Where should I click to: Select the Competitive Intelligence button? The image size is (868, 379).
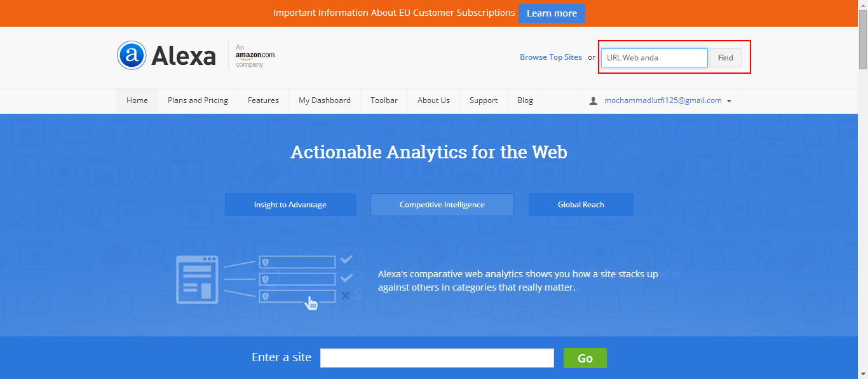(x=442, y=205)
